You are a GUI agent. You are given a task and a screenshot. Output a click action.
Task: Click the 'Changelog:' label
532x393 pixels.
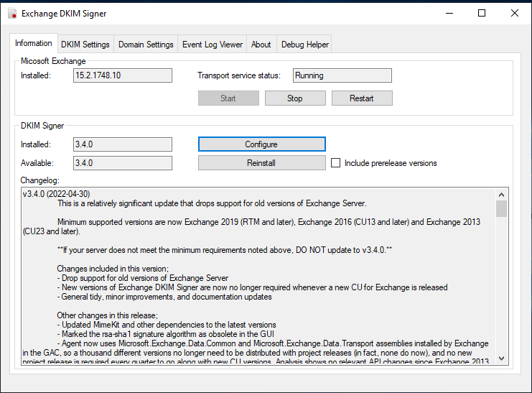click(x=39, y=180)
